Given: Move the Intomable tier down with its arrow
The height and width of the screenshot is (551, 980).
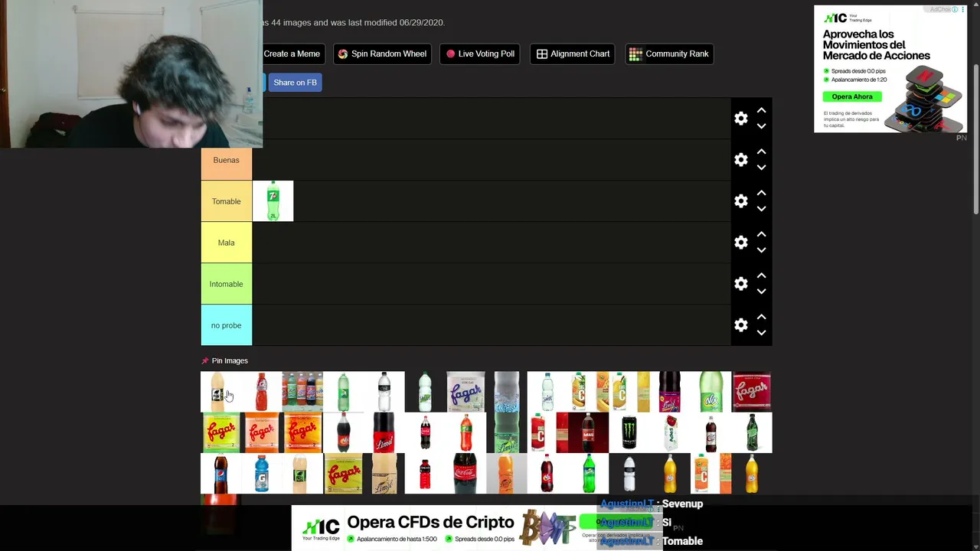Looking at the screenshot, I should [x=761, y=292].
